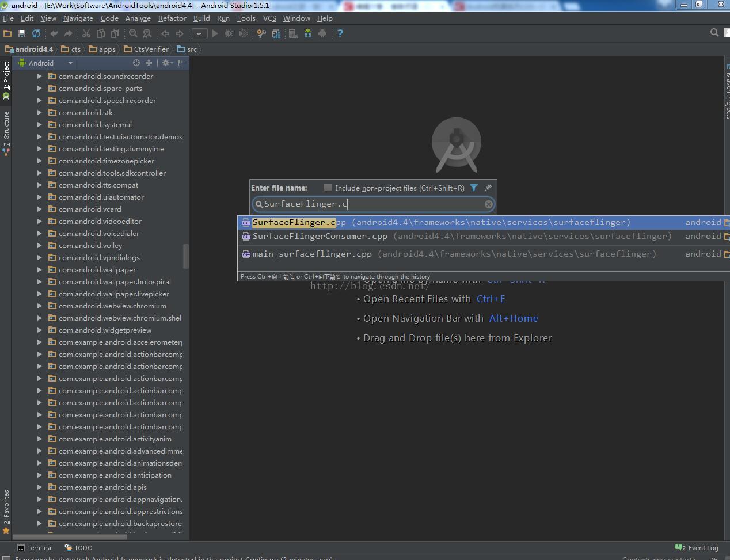Click the Undo arrow icon

pos(54,33)
